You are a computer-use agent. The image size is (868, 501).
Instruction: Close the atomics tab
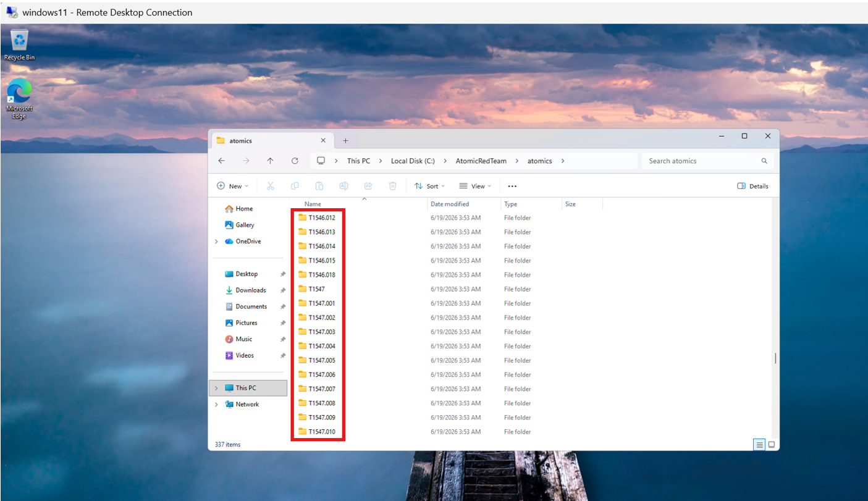tap(323, 140)
